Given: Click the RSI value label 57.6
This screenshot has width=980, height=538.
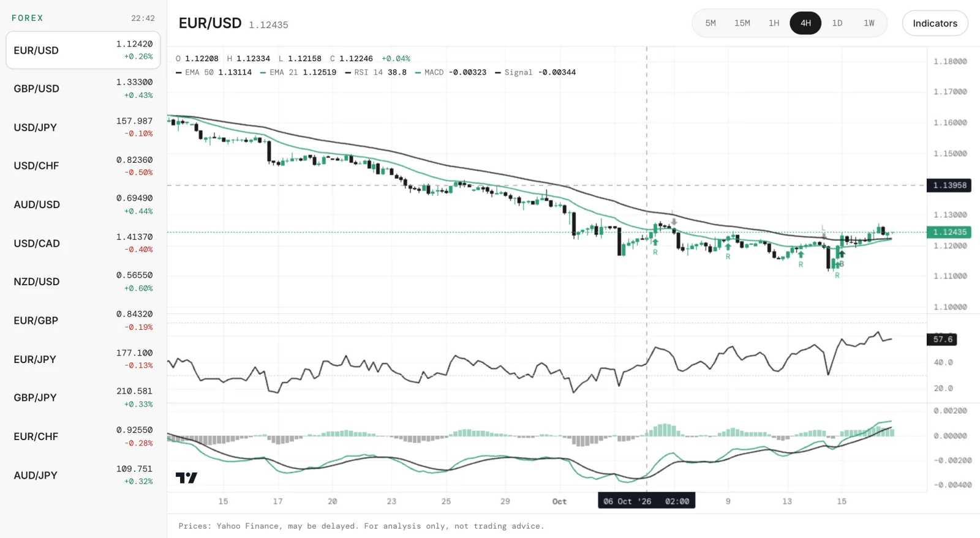Looking at the screenshot, I should pyautogui.click(x=942, y=339).
